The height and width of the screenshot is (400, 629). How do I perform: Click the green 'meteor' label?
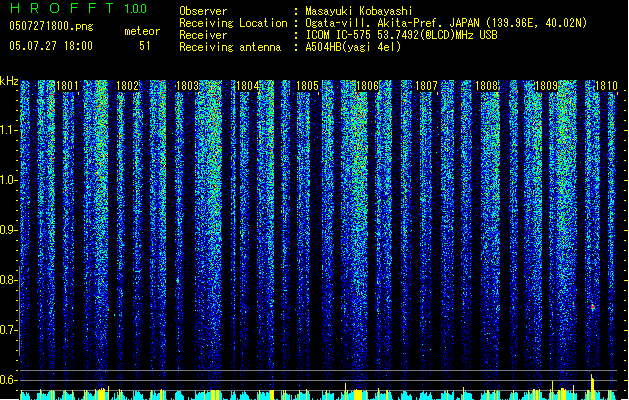pos(142,31)
